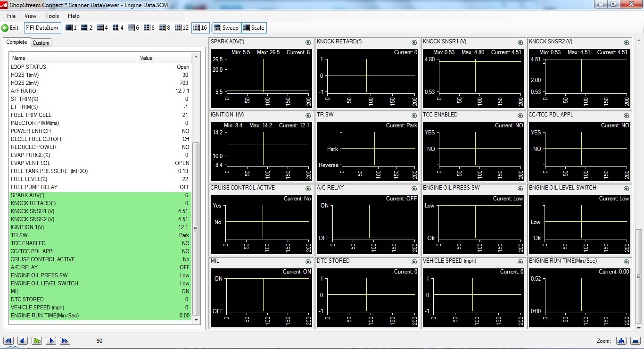Select the 4-grid graph layout
644x349 pixels.
(118, 28)
